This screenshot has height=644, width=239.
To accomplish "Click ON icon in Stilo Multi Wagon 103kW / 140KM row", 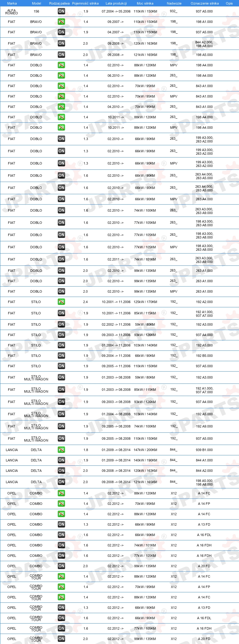I will (x=61, y=414).
